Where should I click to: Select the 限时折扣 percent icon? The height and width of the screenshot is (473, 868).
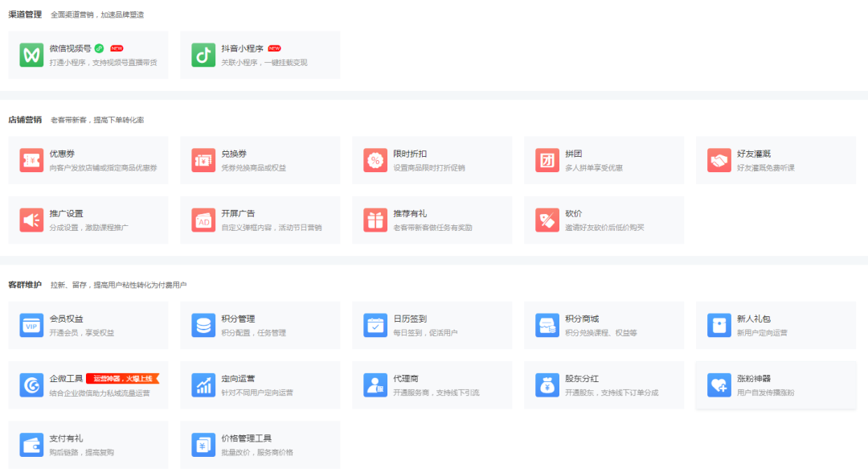tap(375, 159)
